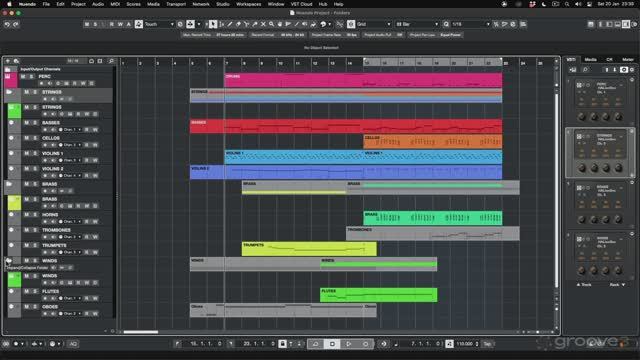Click the PERC track color swatch

(x=11, y=80)
